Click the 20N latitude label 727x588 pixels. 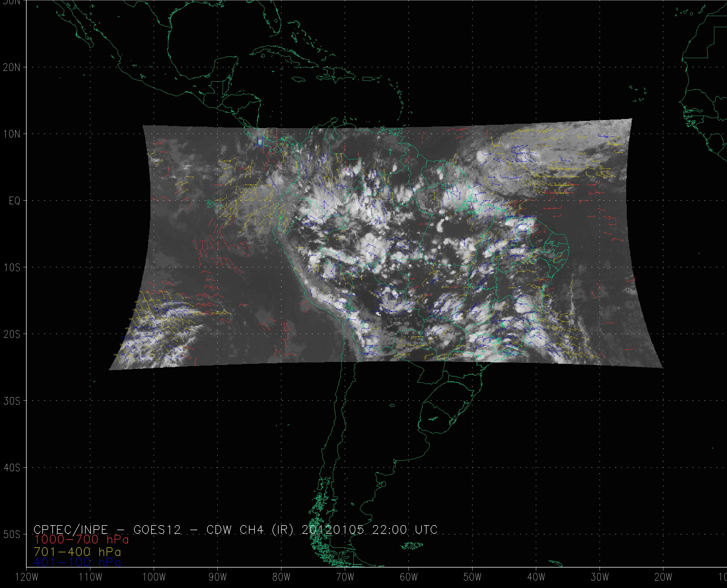[12, 68]
